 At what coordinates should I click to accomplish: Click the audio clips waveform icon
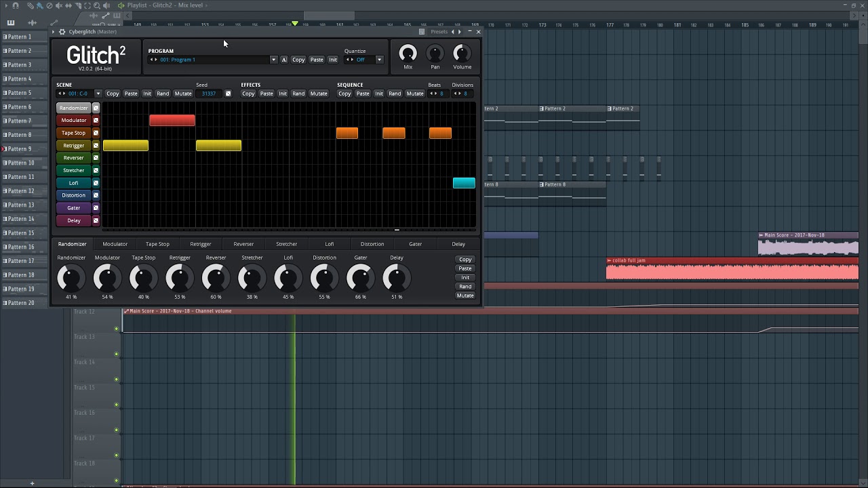point(32,22)
